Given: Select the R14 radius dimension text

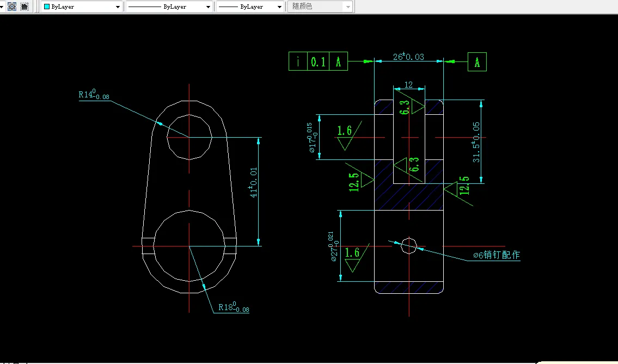Looking at the screenshot, I should pos(94,95).
